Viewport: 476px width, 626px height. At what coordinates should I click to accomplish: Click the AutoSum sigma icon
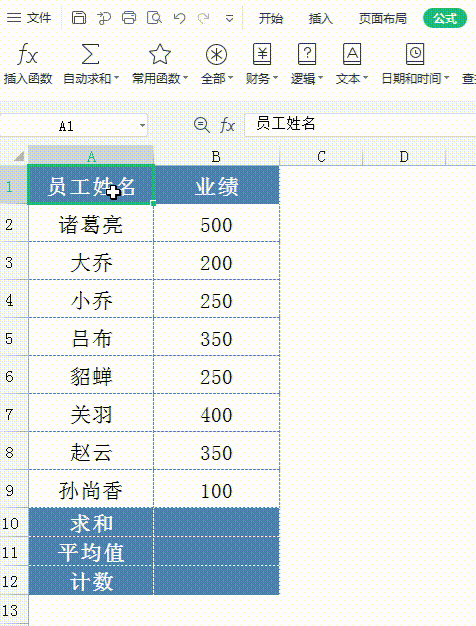tap(90, 54)
